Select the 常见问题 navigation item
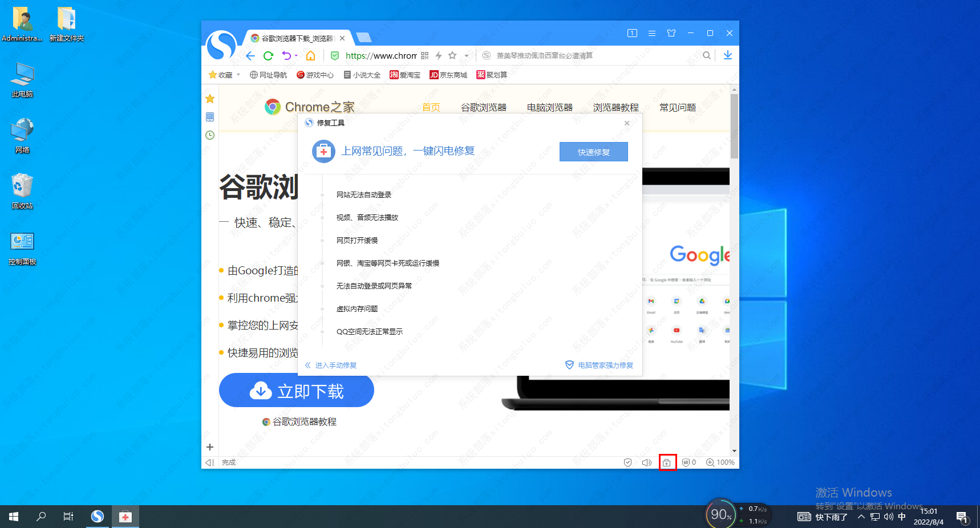Screen dimensions: 980x528 [x=678, y=107]
